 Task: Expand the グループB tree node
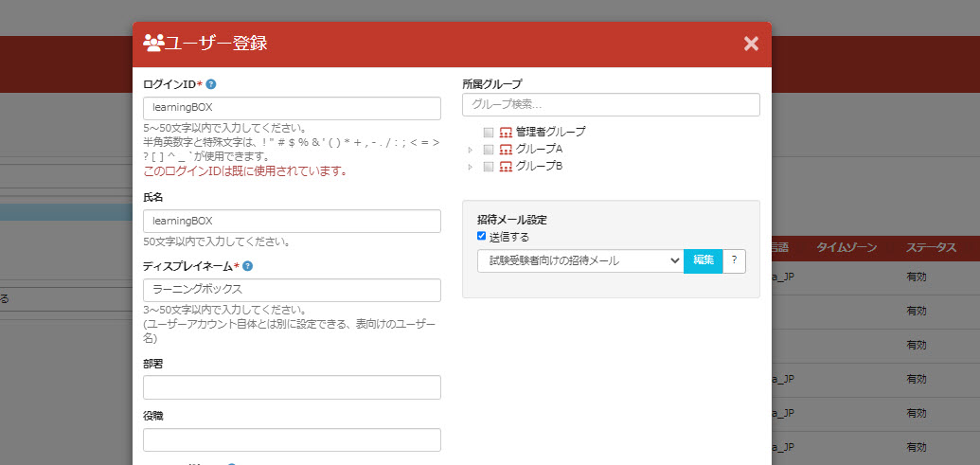point(471,167)
